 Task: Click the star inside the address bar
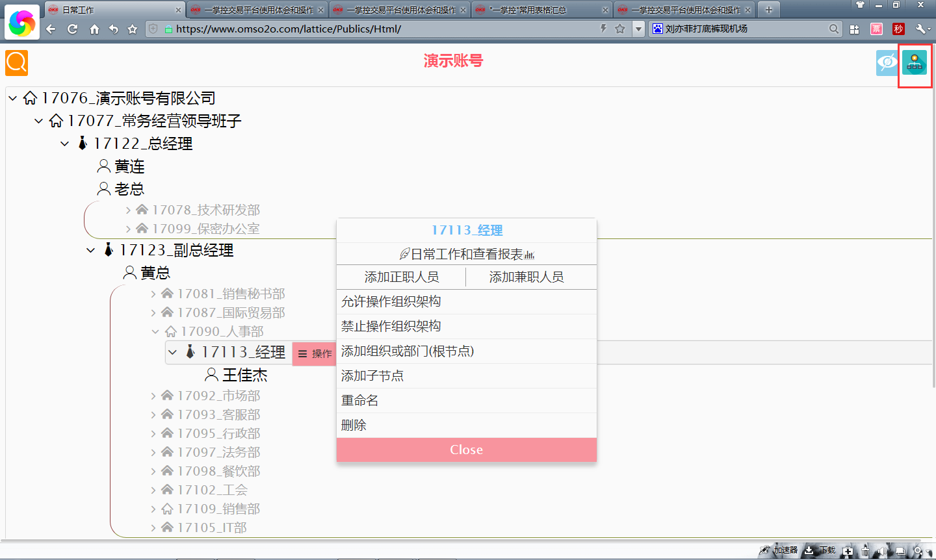click(620, 29)
